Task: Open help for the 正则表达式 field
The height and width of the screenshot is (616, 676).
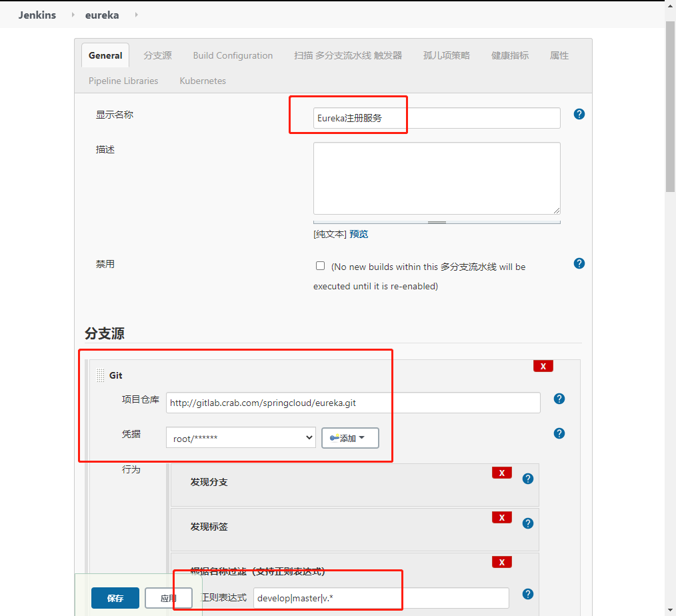Action: pyautogui.click(x=528, y=594)
